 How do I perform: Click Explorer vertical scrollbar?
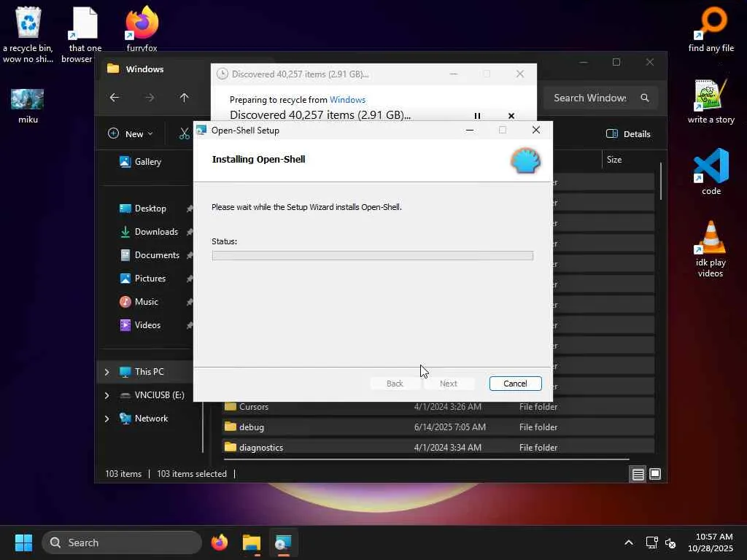click(x=661, y=181)
